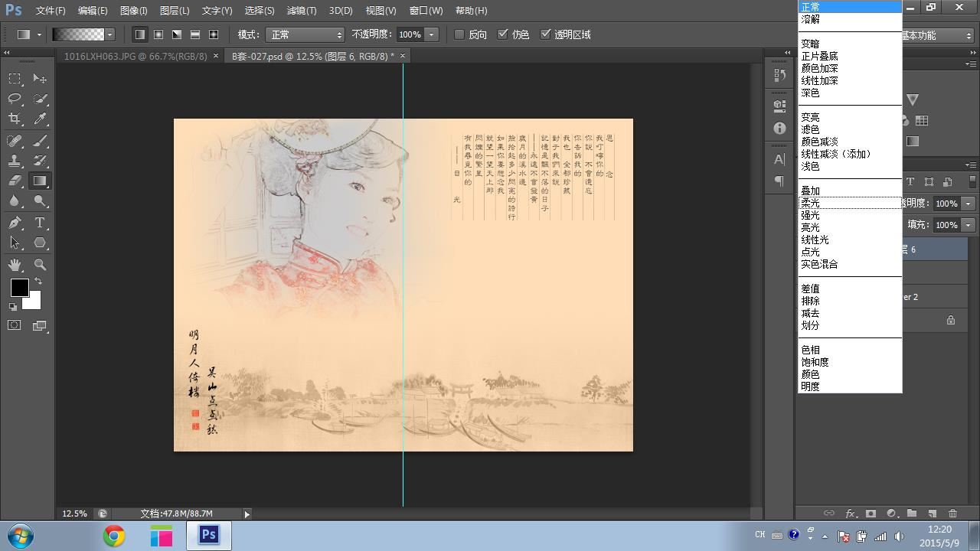Click the black foreground color swatch
Image resolution: width=980 pixels, height=551 pixels.
click(x=19, y=288)
